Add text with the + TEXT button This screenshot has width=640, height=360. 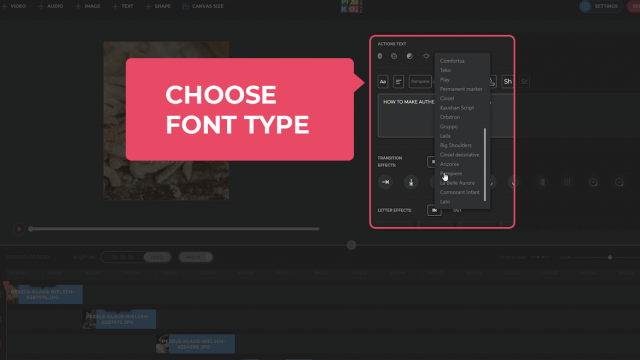[123, 6]
